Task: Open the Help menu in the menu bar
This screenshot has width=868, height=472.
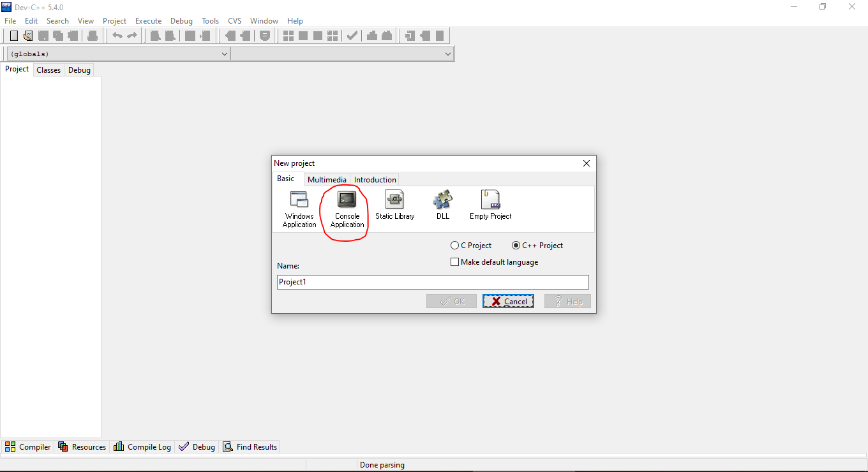Action: point(296,21)
